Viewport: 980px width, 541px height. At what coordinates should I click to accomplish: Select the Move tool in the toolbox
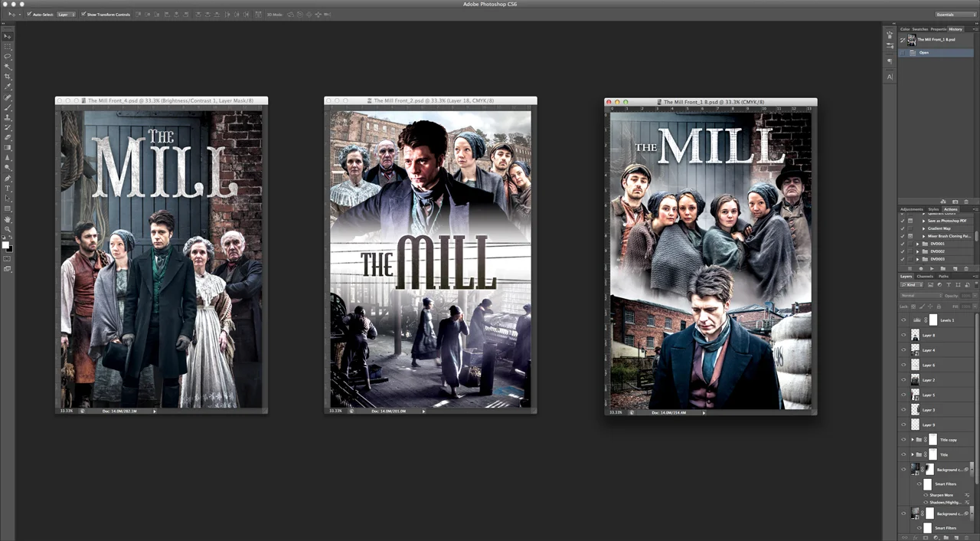click(7, 37)
